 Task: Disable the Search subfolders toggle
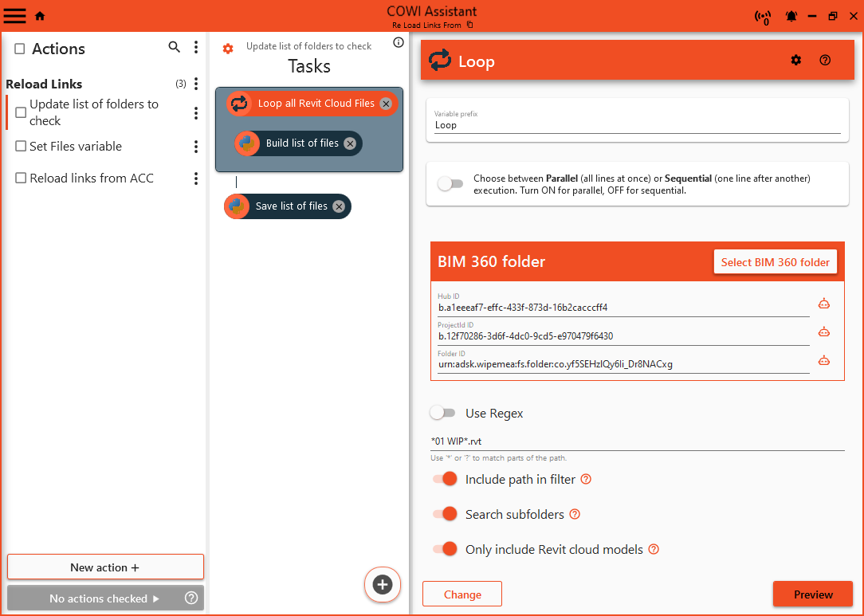point(445,514)
